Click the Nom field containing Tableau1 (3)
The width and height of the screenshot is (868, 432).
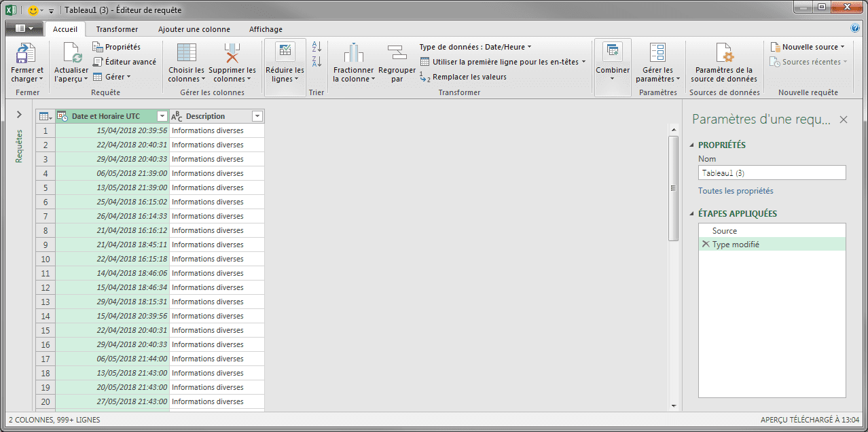click(x=772, y=173)
